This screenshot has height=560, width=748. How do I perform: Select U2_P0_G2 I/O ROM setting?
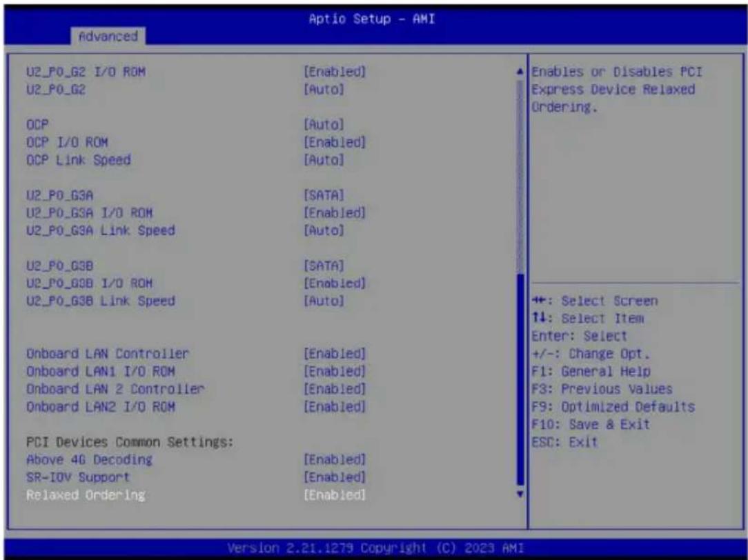(86, 72)
